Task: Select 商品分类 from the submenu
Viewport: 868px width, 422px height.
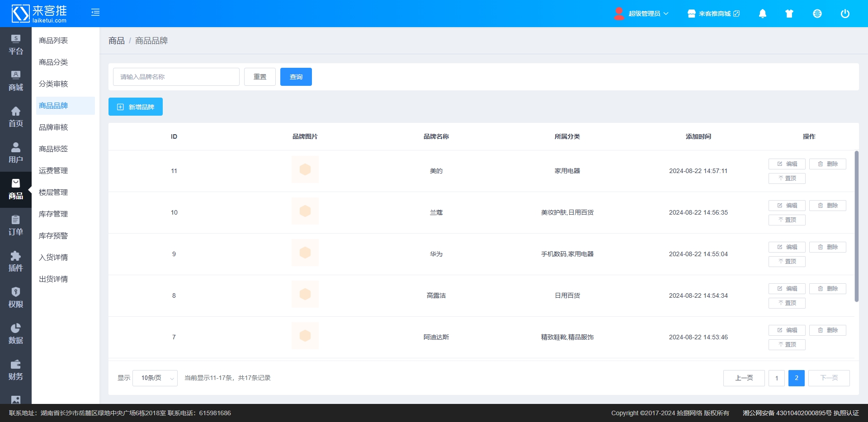Action: [53, 62]
